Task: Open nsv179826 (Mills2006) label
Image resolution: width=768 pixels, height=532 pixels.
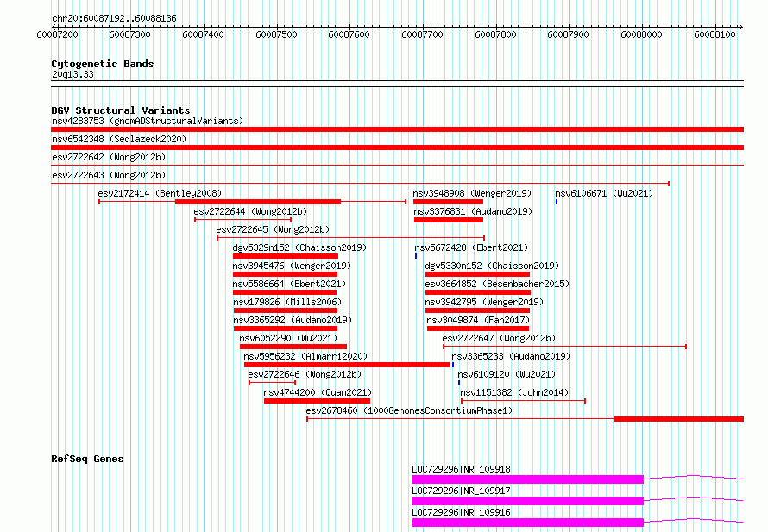Action: click(287, 302)
